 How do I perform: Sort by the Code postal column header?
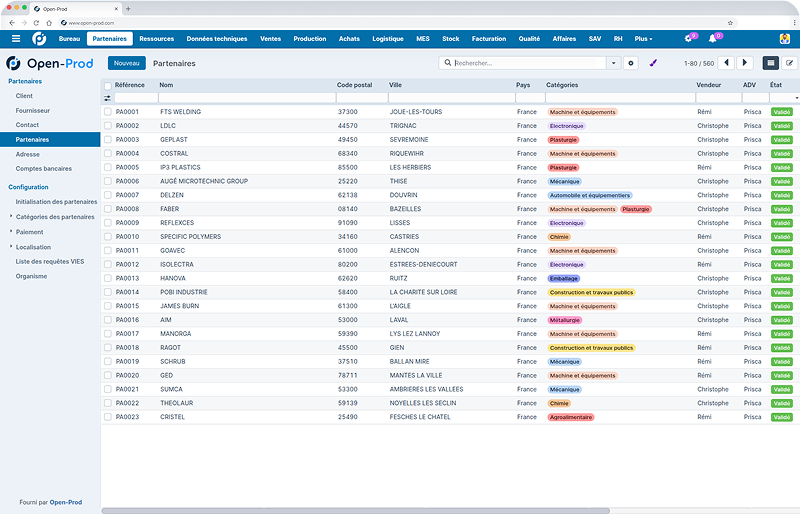(355, 85)
